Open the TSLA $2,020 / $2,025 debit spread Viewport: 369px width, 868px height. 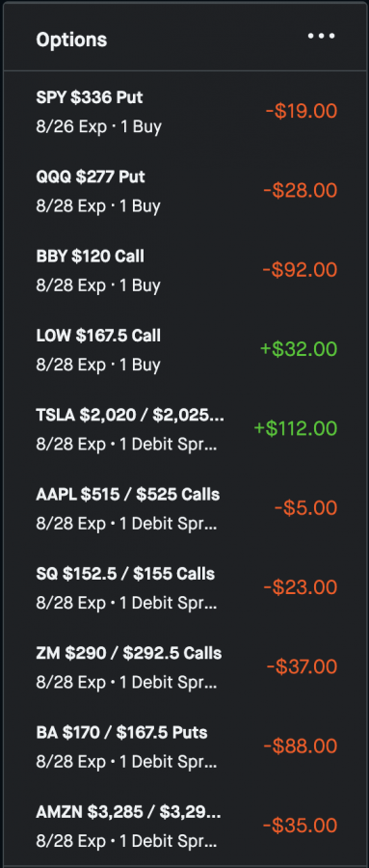[x=186, y=428]
